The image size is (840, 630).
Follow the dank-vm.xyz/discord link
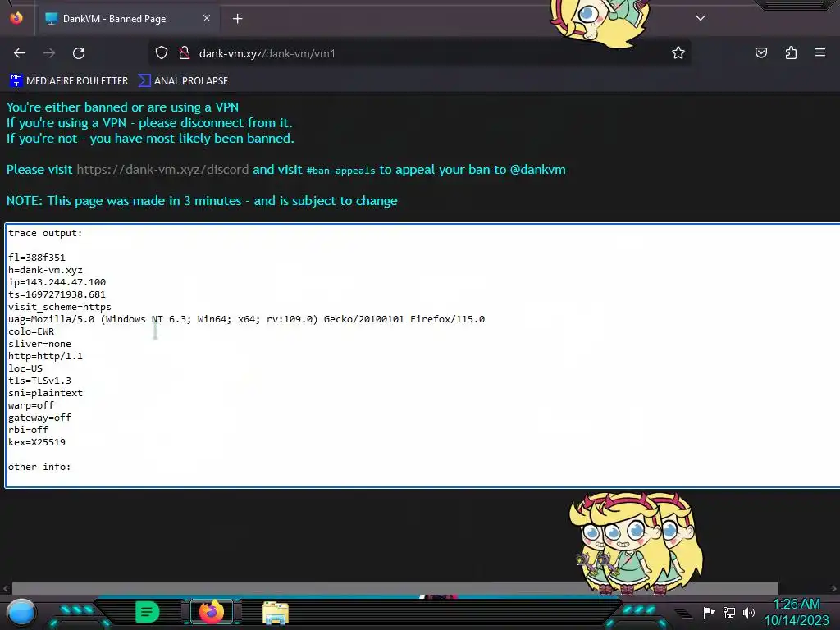point(162,169)
